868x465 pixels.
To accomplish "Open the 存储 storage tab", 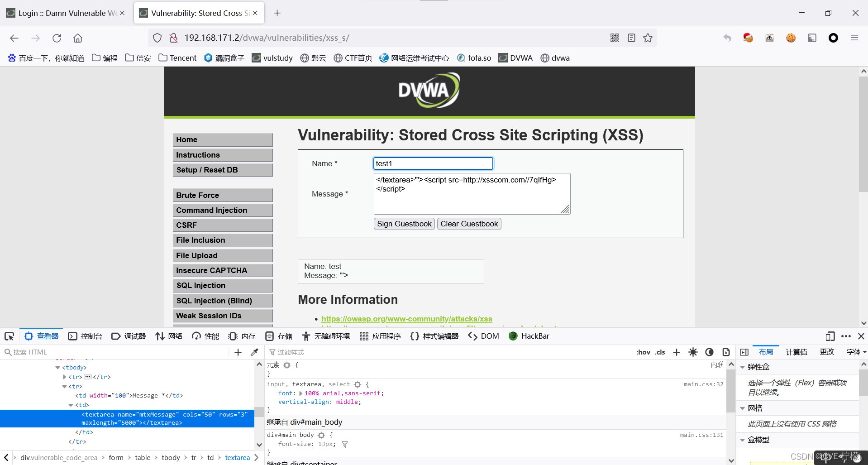I will pos(279,336).
